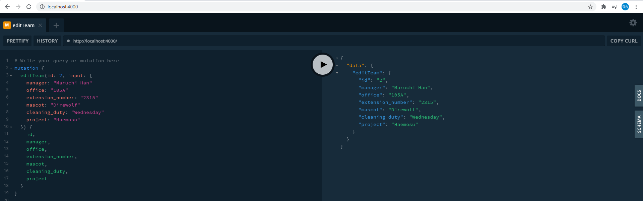Click the comment text on line 1
The width and height of the screenshot is (644, 201).
pos(67,61)
